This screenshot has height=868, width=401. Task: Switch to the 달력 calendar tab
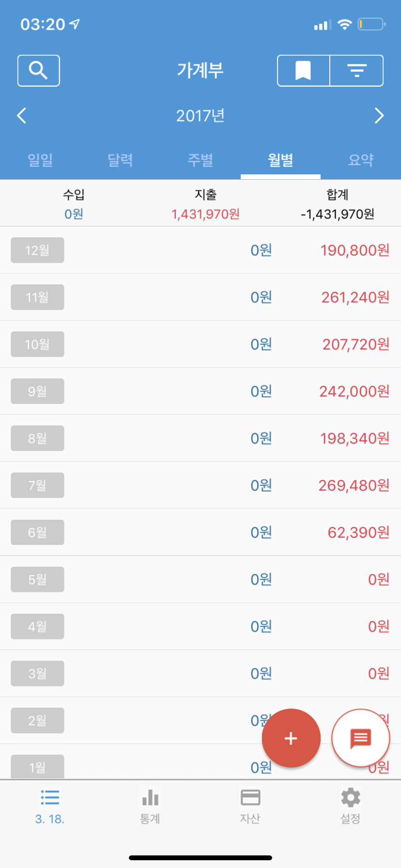pos(120,160)
